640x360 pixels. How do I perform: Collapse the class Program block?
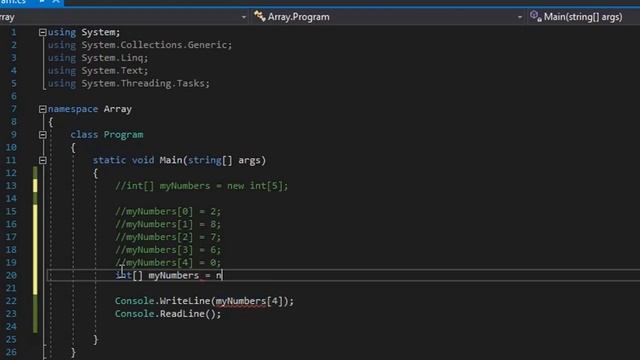pyautogui.click(x=42, y=135)
